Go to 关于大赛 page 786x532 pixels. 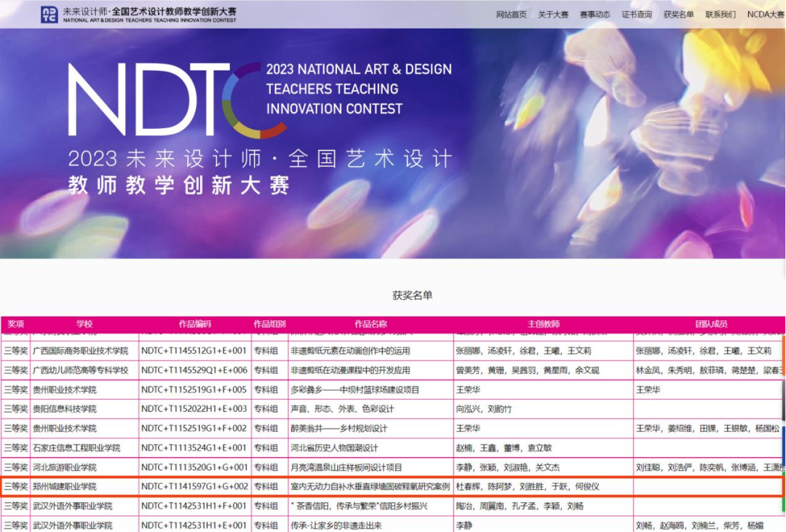click(553, 15)
